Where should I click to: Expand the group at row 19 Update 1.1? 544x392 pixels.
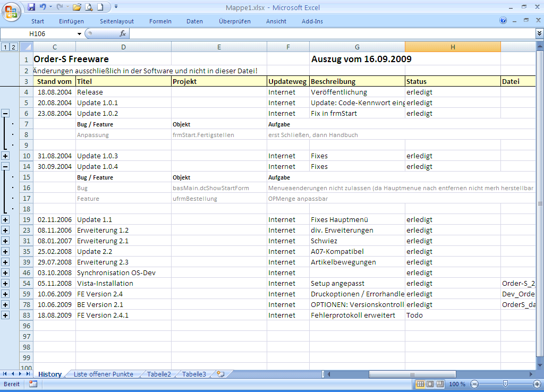coord(5,219)
